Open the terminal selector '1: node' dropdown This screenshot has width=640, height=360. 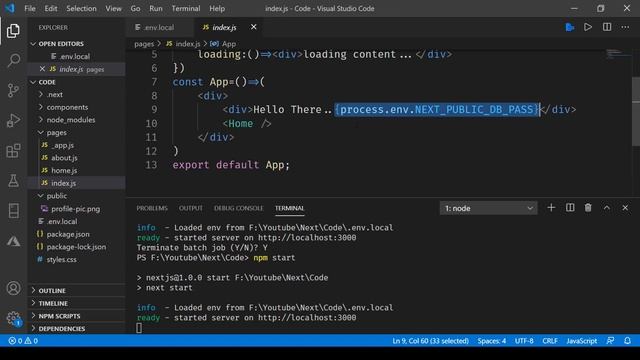tap(488, 208)
